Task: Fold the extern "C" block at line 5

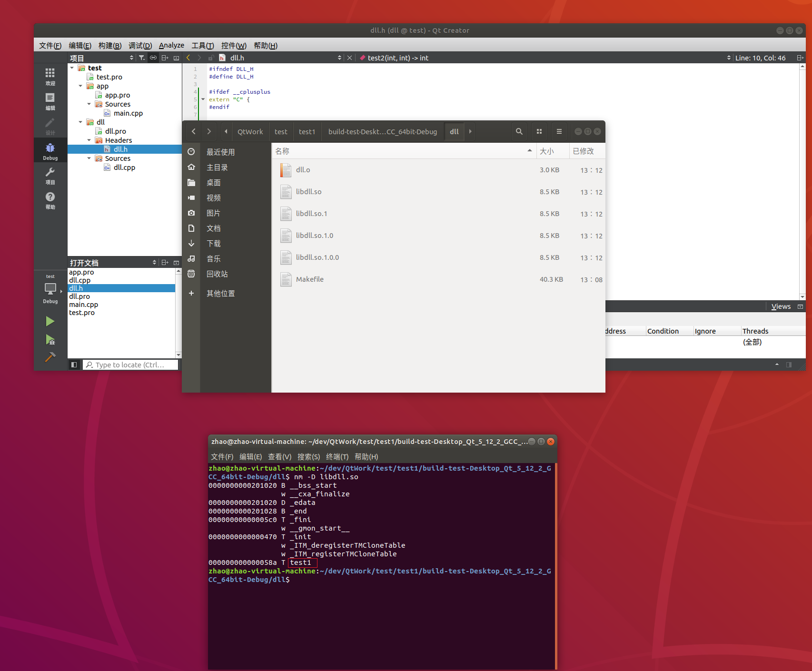Action: coord(203,99)
